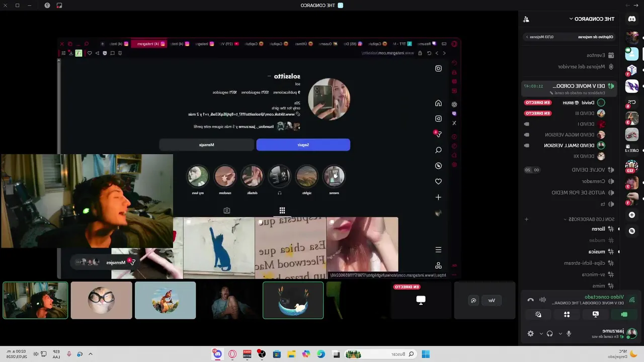
Task: Select the EN DIRECTO screen share tile
Action: (421, 300)
